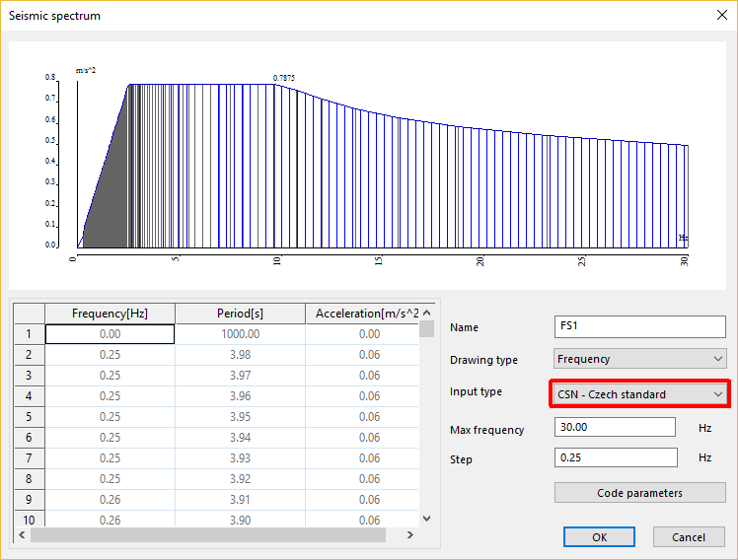
Task: Click the frequency cell in row 1
Action: click(110, 334)
